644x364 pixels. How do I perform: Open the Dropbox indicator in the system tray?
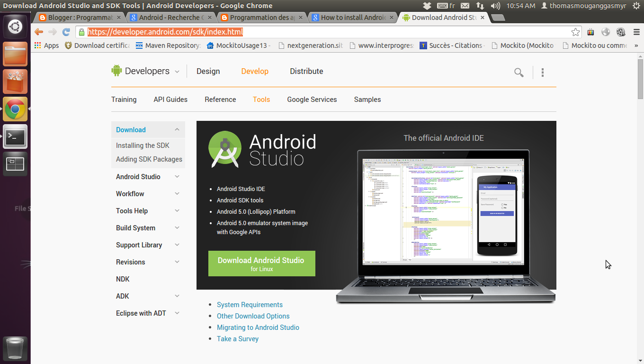tap(427, 6)
